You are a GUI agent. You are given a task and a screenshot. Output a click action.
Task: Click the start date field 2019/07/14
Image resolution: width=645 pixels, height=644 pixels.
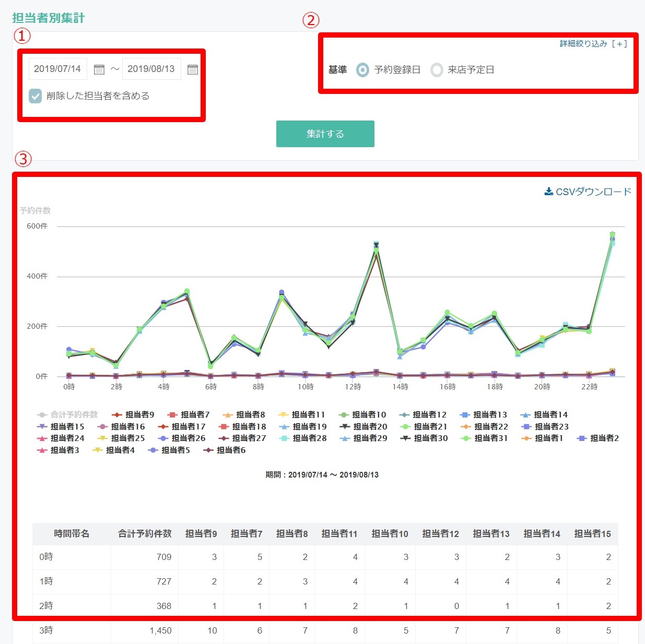point(57,69)
